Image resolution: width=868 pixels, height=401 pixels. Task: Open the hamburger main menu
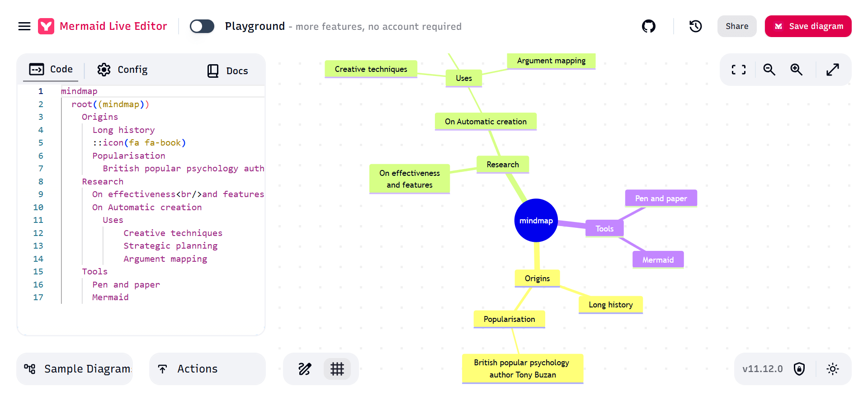24,26
